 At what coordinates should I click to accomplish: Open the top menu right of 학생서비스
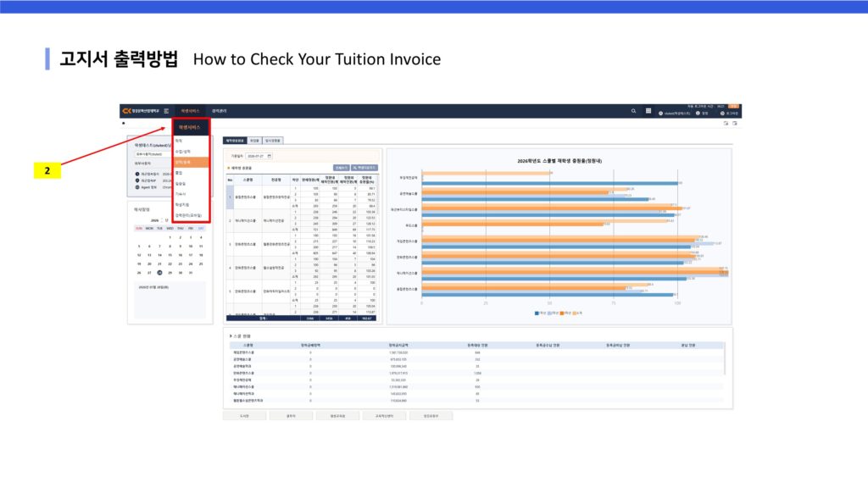tap(220, 111)
